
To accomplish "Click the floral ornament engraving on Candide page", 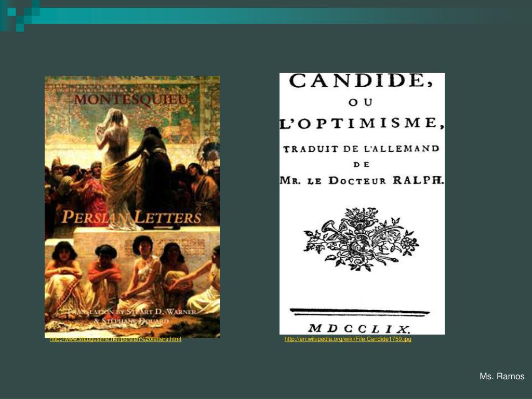I will (362, 239).
